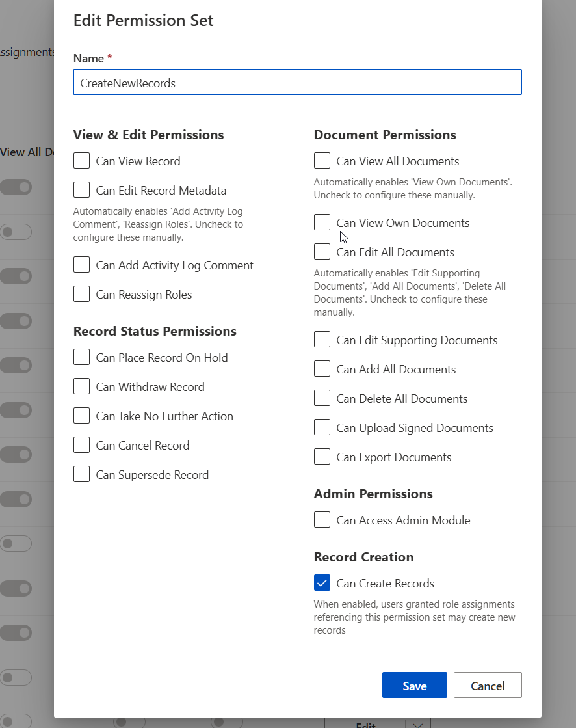Enable "Can Take No Further Action"
The width and height of the screenshot is (576, 728).
[x=81, y=416]
